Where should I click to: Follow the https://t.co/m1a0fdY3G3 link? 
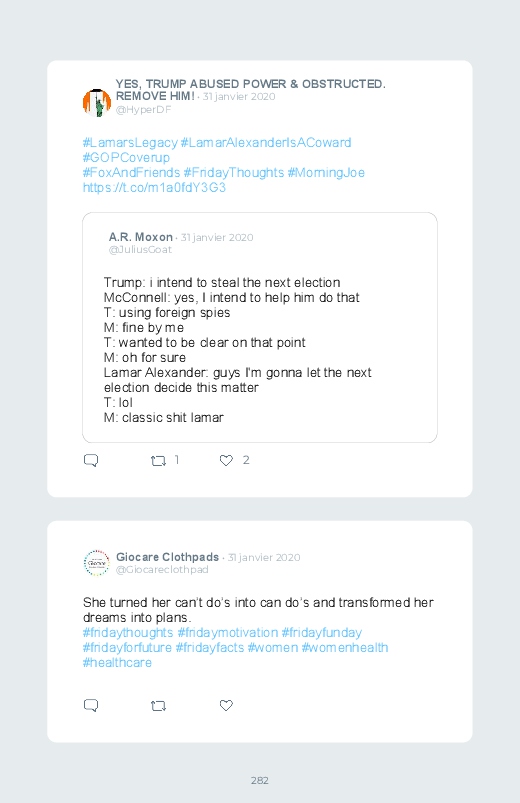154,187
